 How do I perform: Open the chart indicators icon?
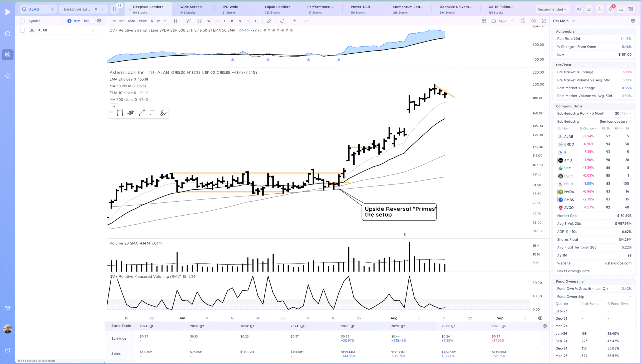coord(189,21)
